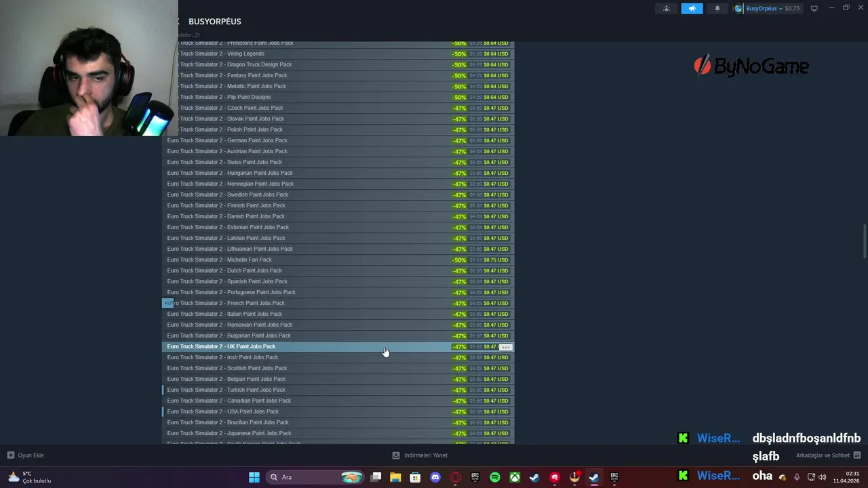Select Portuguese Paint Jobs Pack row
Viewport: 868px width, 488px height.
pyautogui.click(x=338, y=293)
